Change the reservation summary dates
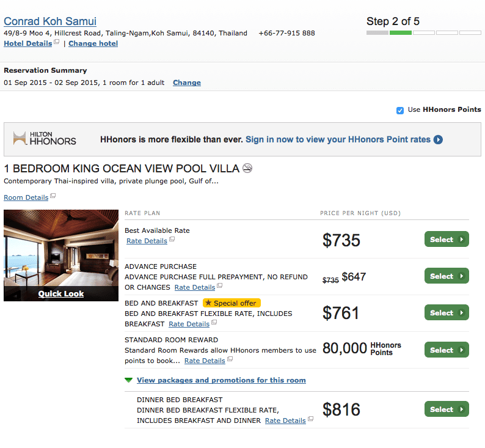Screen dimensions: 485x448 tap(187, 83)
